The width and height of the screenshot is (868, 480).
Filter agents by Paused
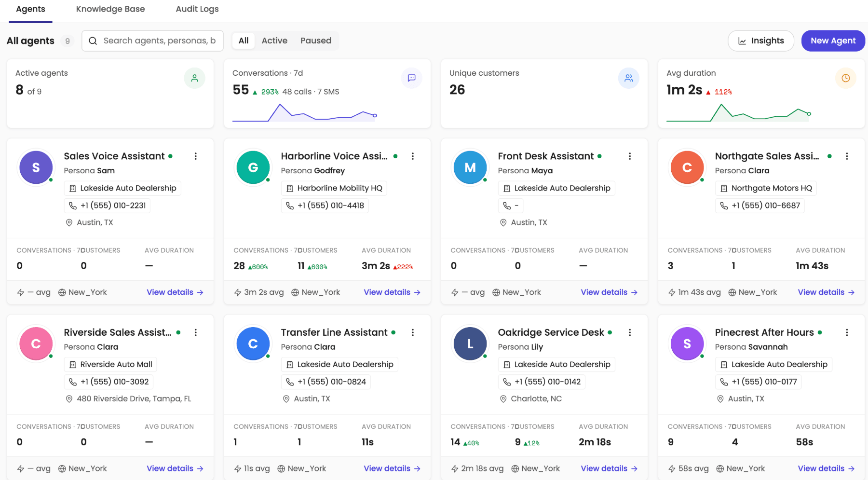click(x=316, y=41)
